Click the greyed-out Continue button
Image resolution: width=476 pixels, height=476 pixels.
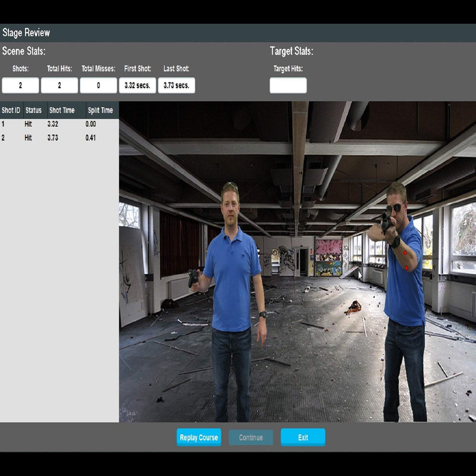pos(250,437)
